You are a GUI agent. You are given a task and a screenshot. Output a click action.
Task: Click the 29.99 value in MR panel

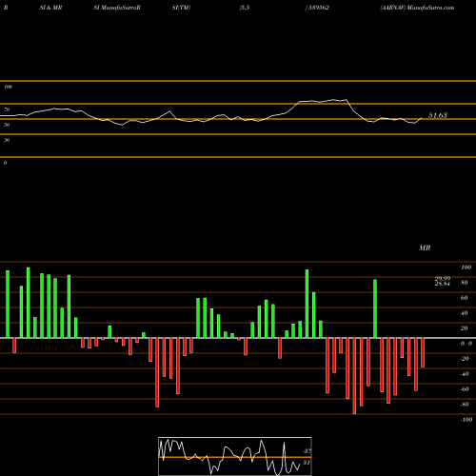click(443, 279)
